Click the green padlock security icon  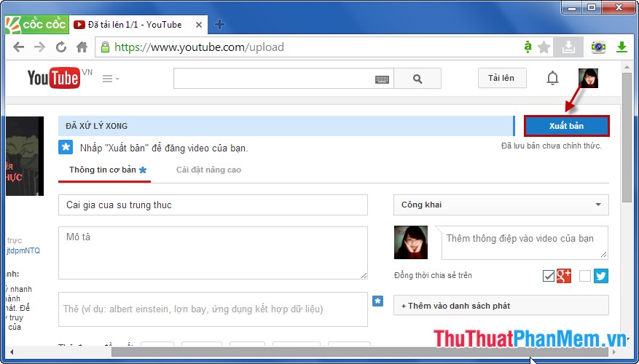(x=105, y=47)
